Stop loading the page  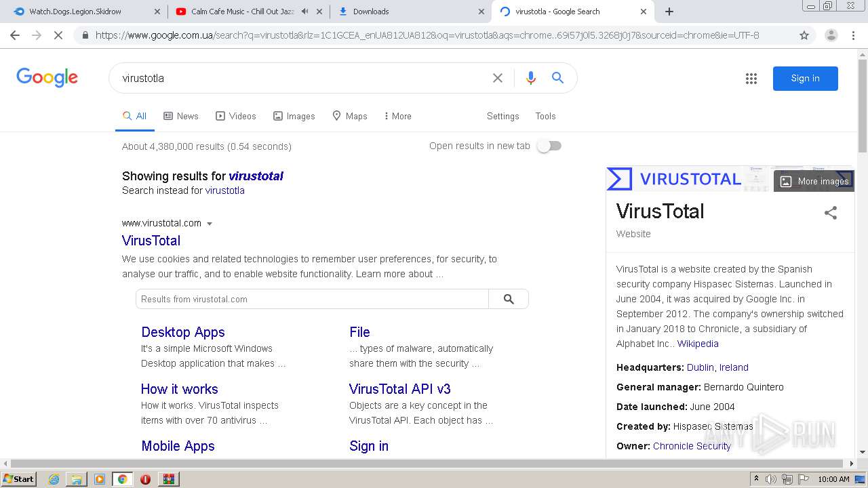58,35
